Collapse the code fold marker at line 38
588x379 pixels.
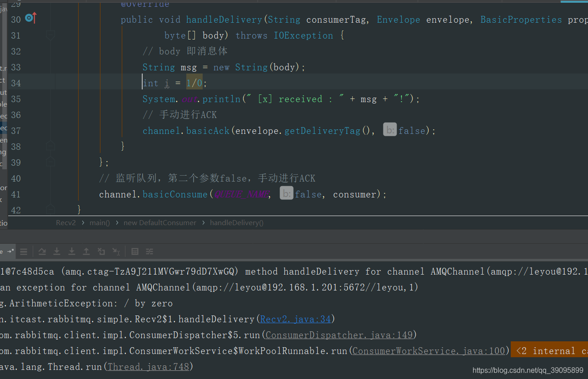pos(50,146)
